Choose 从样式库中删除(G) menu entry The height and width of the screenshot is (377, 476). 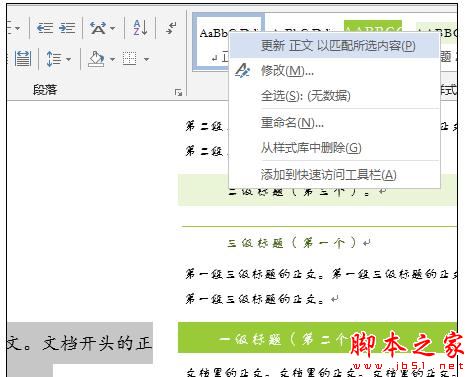tap(334, 148)
